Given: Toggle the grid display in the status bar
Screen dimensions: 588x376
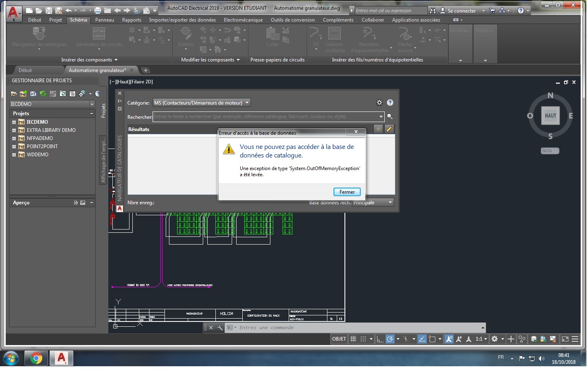Looking at the screenshot, I should [x=353, y=339].
